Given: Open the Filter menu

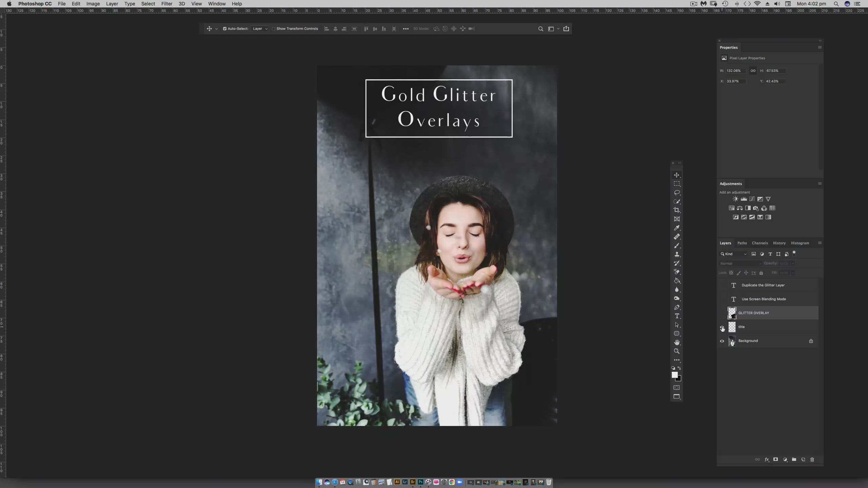Looking at the screenshot, I should click(x=166, y=4).
